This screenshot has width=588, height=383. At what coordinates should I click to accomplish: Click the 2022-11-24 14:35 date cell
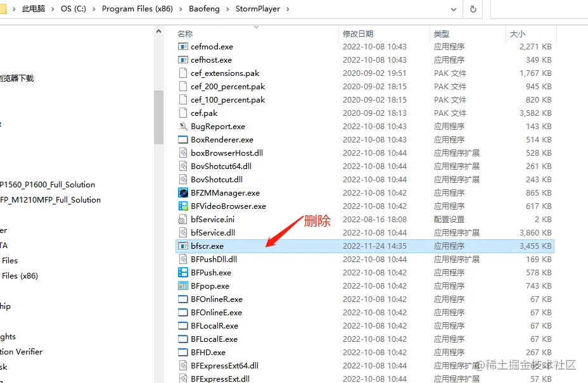pyautogui.click(x=374, y=246)
